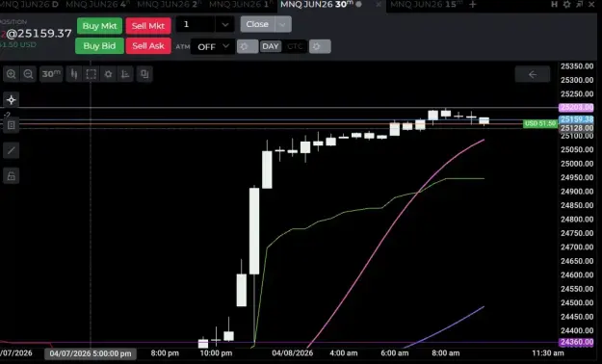602x364 pixels.
Task: Expand the Close button dropdown arrow
Action: tap(283, 25)
